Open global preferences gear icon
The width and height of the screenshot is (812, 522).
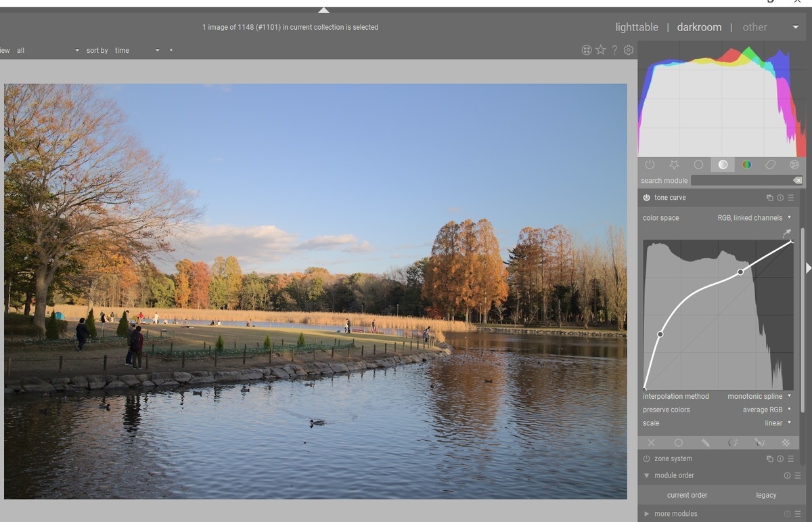[629, 50]
